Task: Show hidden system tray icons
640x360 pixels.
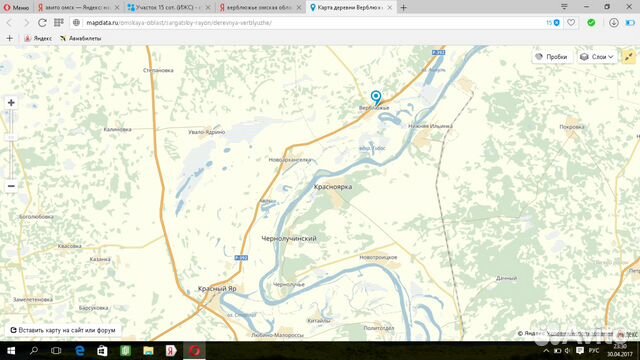Action: pos(546,351)
